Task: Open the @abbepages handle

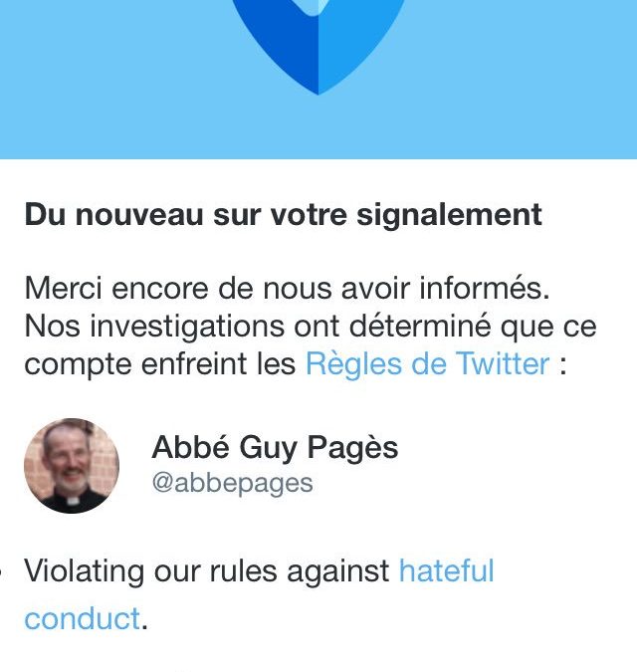Action: [x=232, y=484]
